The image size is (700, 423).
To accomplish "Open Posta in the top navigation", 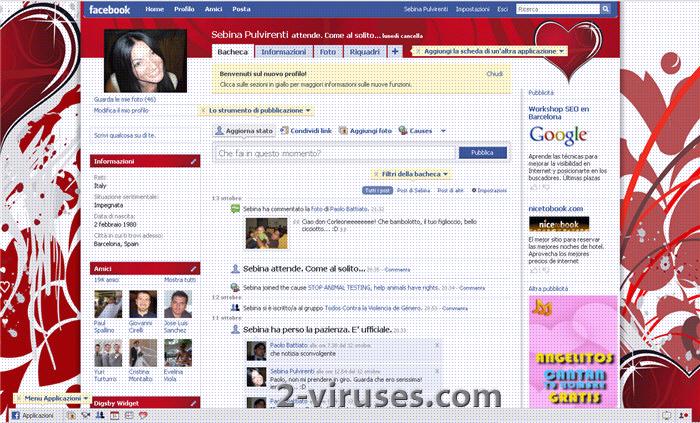I will point(241,9).
